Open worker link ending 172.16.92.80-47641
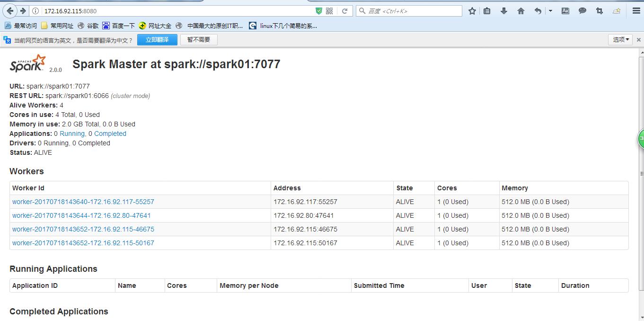Screen dimensions: 644x321 click(x=81, y=215)
